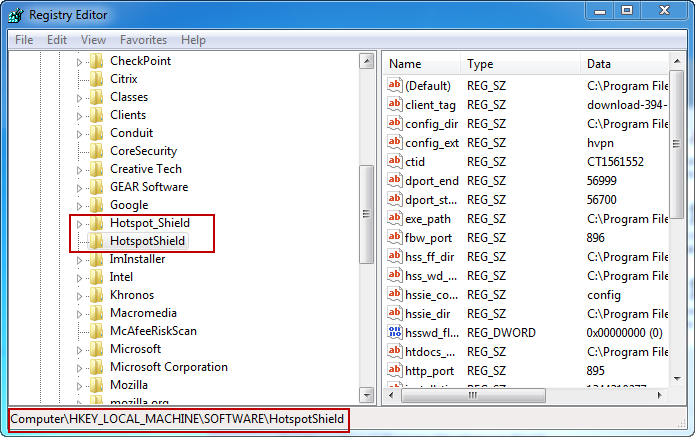Image resolution: width=695 pixels, height=437 pixels.
Task: Select the hssie_co... value name
Action: tap(431, 295)
